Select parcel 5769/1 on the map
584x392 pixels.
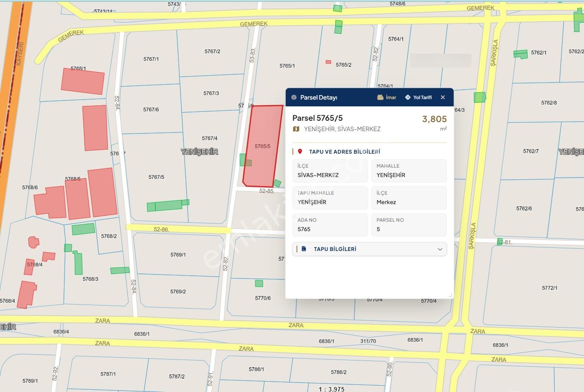click(x=178, y=255)
